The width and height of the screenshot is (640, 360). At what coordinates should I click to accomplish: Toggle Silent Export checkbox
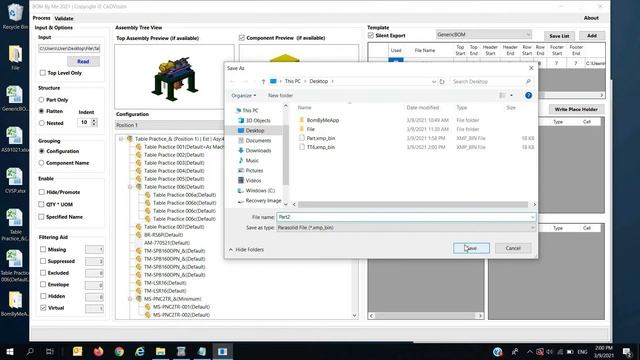coord(371,36)
